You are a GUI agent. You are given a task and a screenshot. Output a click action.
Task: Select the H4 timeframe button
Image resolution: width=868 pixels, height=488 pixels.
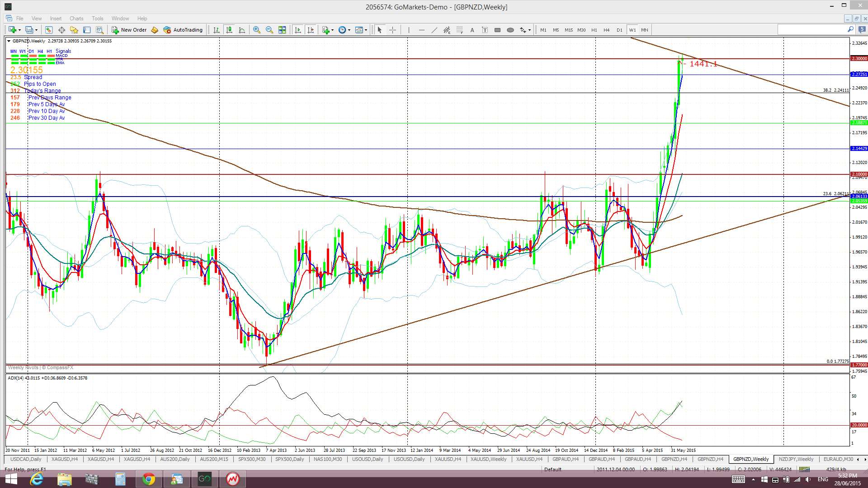point(606,30)
